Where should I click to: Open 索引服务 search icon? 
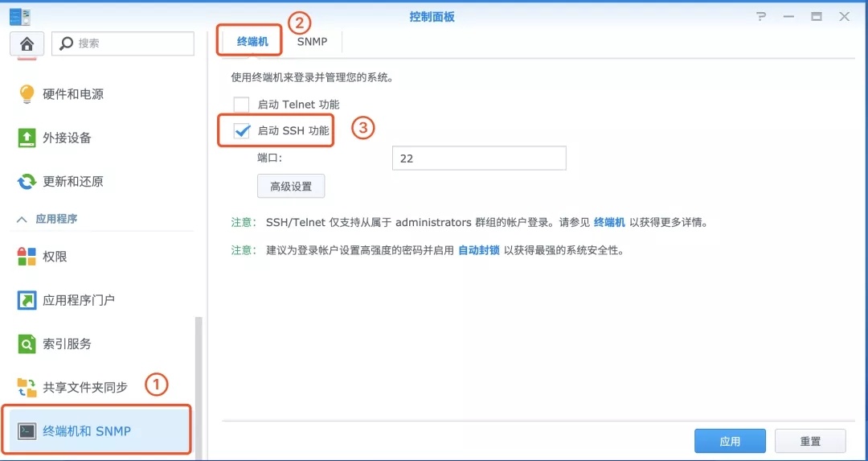[27, 344]
